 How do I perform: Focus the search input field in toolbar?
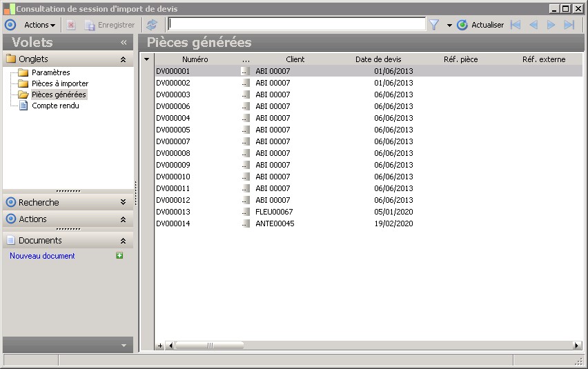(x=297, y=24)
